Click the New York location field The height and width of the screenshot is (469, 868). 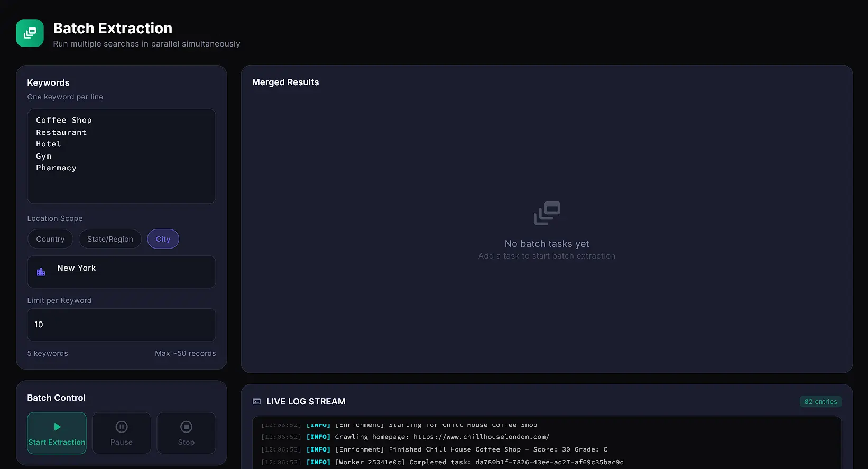coord(122,272)
